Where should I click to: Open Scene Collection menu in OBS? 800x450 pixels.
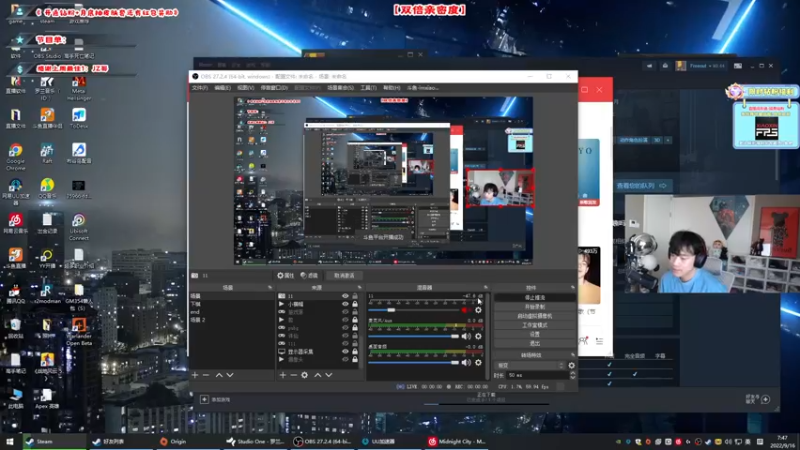[x=340, y=88]
